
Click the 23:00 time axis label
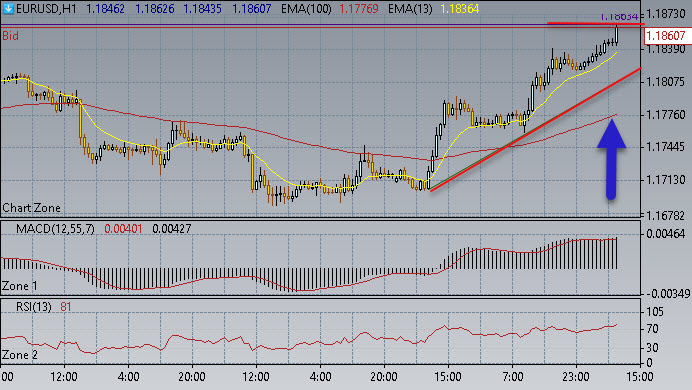[x=575, y=377]
